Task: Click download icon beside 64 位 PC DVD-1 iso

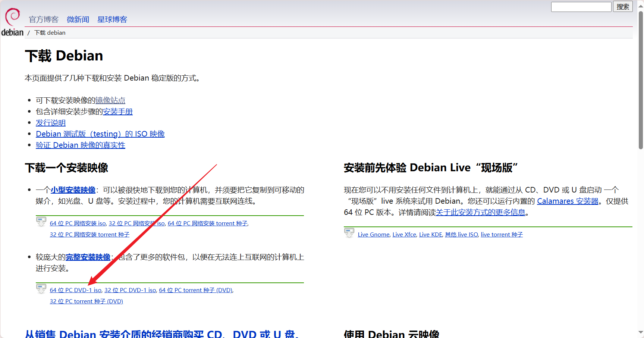Action: tap(41, 289)
